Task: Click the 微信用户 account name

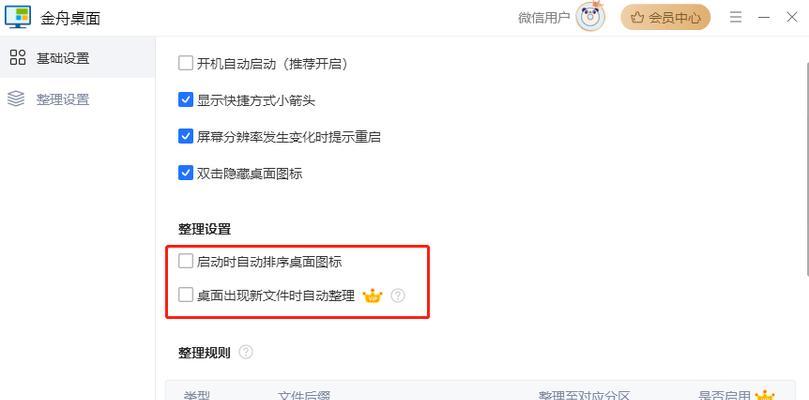Action: tap(544, 18)
